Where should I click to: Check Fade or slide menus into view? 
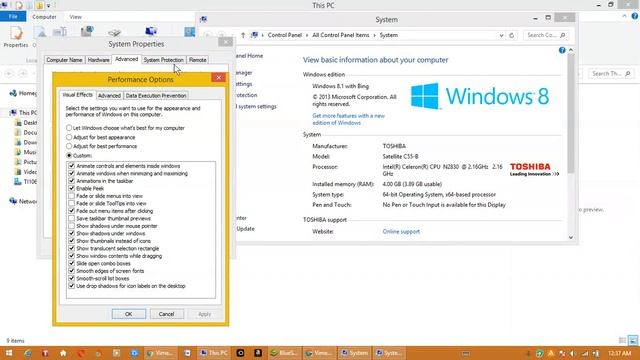(71, 196)
